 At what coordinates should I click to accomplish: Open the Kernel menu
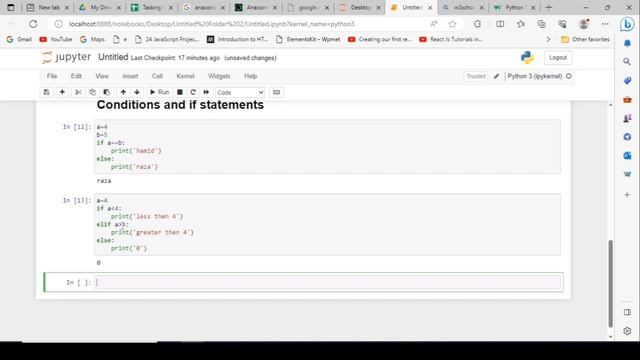(x=185, y=76)
